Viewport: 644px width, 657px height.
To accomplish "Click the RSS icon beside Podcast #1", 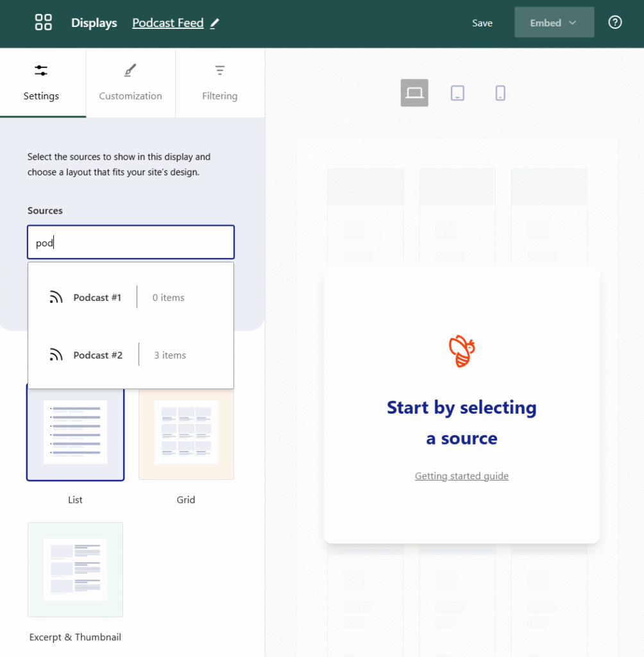I will (x=56, y=297).
